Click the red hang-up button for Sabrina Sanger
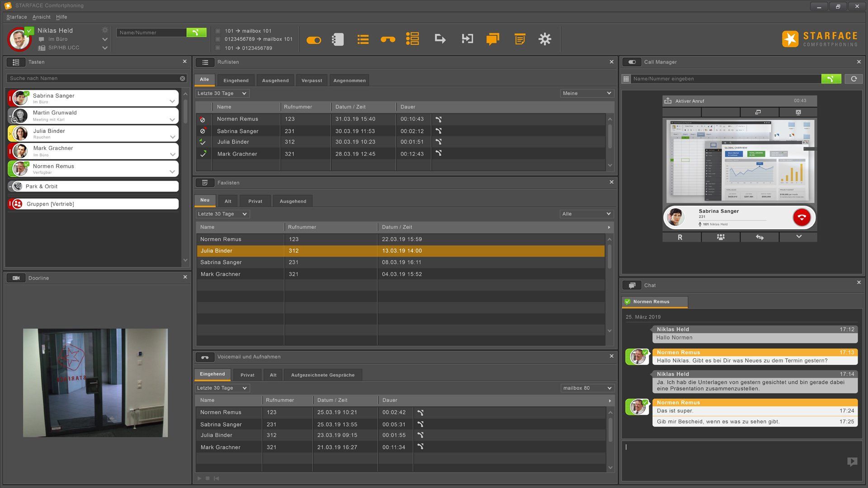This screenshot has width=868, height=488. (x=802, y=217)
